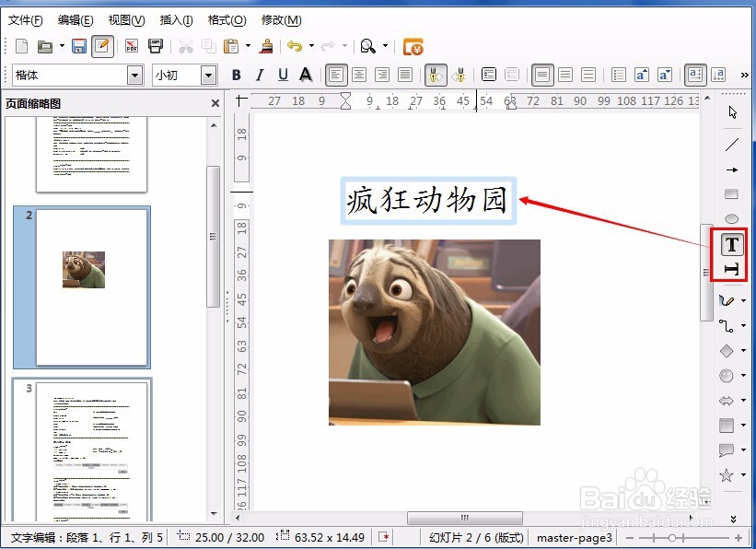
Task: Toggle Italic formatting
Action: (x=260, y=75)
